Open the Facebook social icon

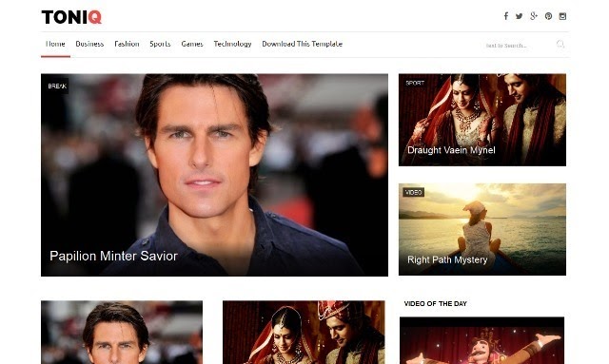pyautogui.click(x=506, y=16)
